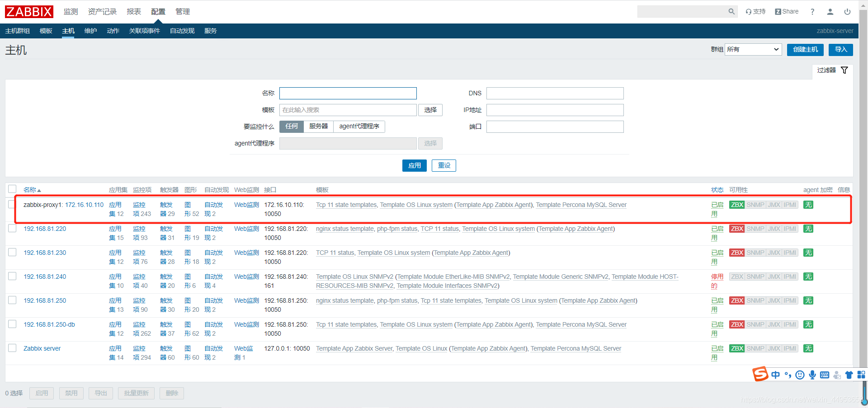Focus the DNS filter input field
Screen dimensions: 868x408
[x=555, y=93]
